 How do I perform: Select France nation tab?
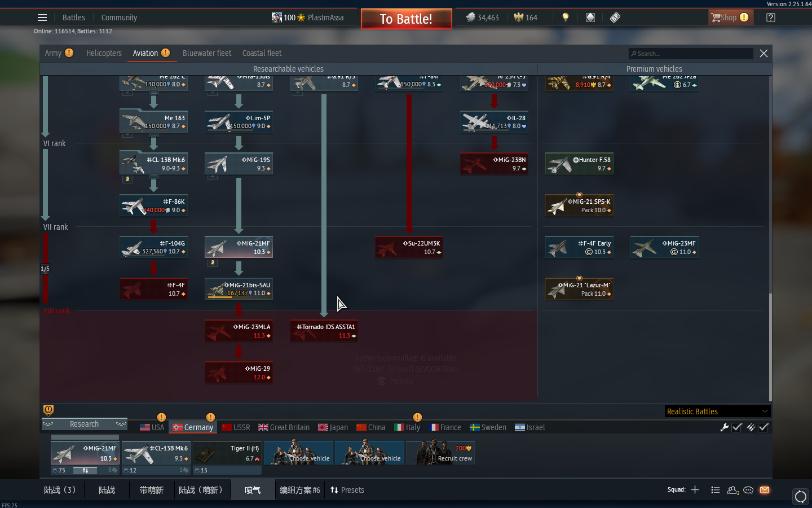point(445,427)
